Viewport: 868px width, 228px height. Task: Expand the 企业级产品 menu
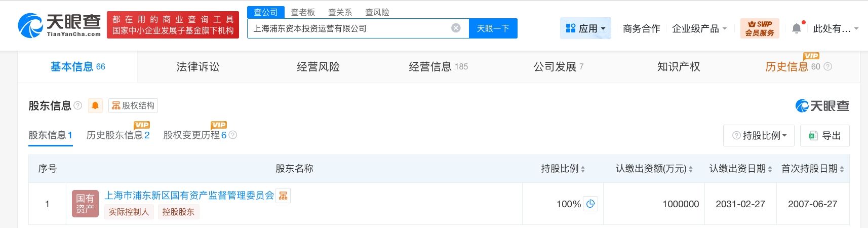point(699,28)
